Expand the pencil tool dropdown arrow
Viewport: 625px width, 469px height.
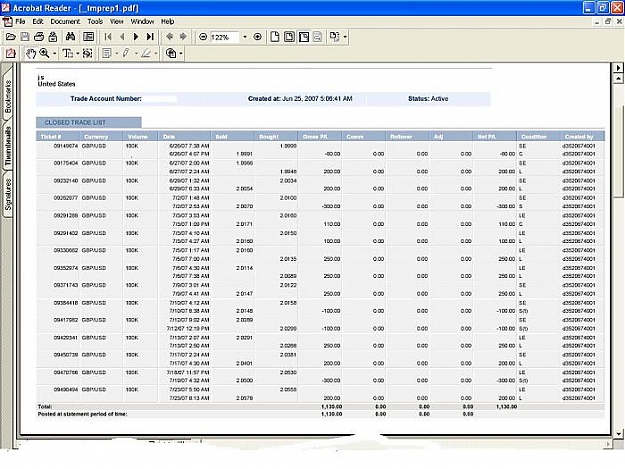pyautogui.click(x=136, y=53)
